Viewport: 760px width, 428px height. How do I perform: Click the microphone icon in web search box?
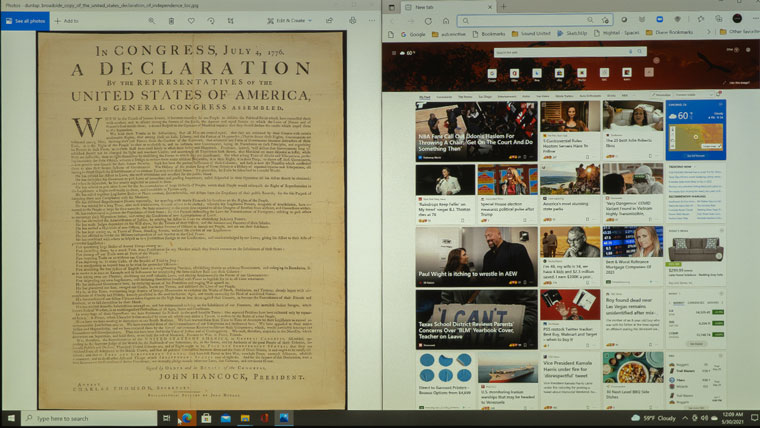(x=630, y=51)
